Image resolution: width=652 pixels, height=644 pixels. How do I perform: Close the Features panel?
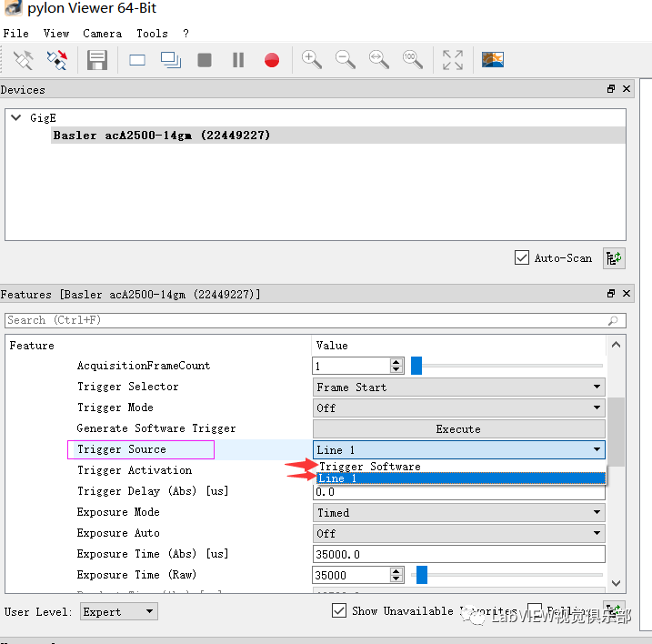point(627,293)
